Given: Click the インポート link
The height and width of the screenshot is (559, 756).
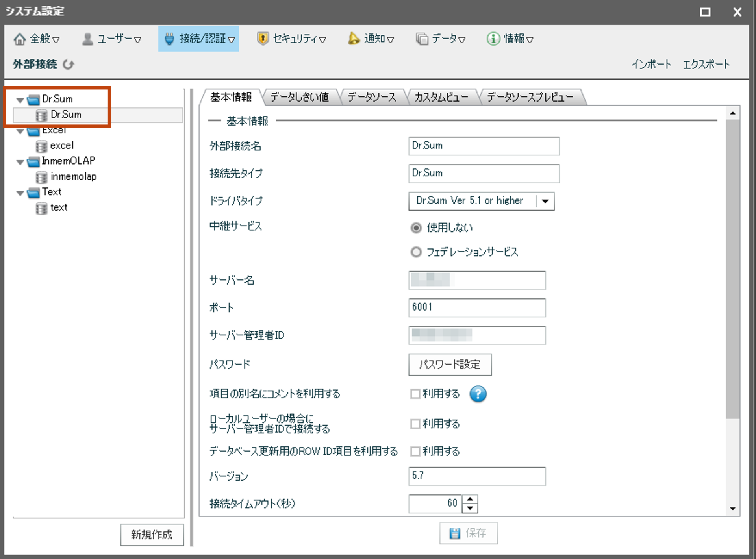Looking at the screenshot, I should [651, 64].
